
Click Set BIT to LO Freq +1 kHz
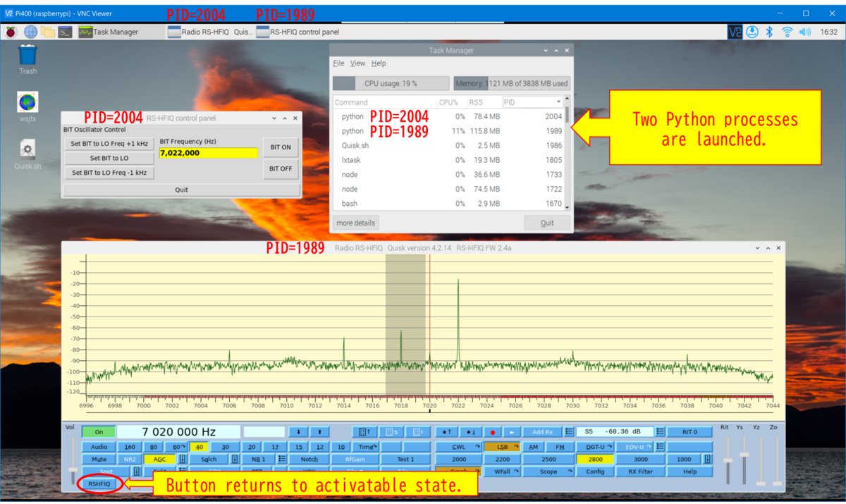point(109,144)
